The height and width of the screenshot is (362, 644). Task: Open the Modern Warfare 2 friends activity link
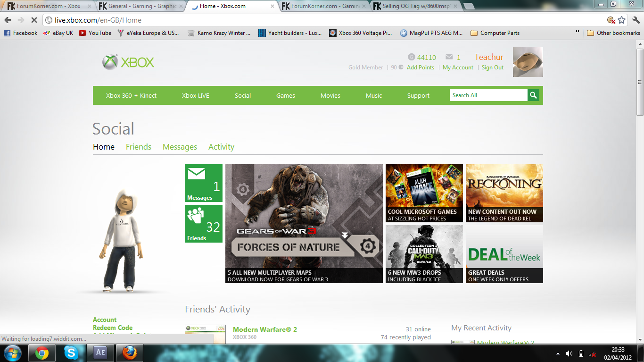coord(265,329)
